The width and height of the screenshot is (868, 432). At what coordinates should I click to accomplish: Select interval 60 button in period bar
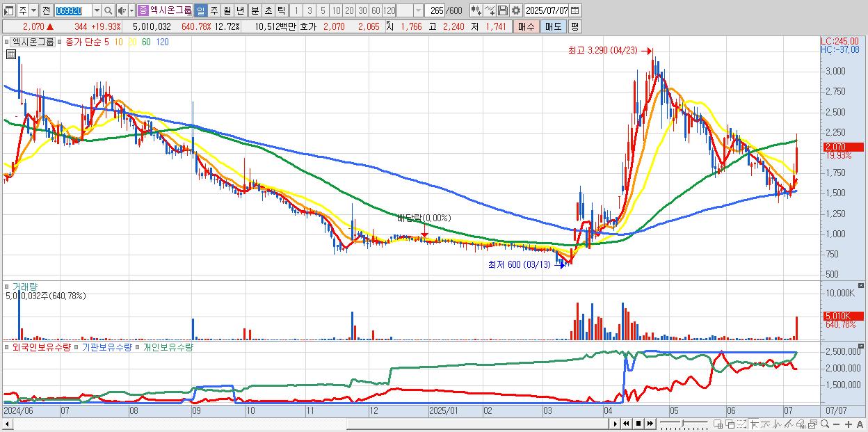[376, 10]
